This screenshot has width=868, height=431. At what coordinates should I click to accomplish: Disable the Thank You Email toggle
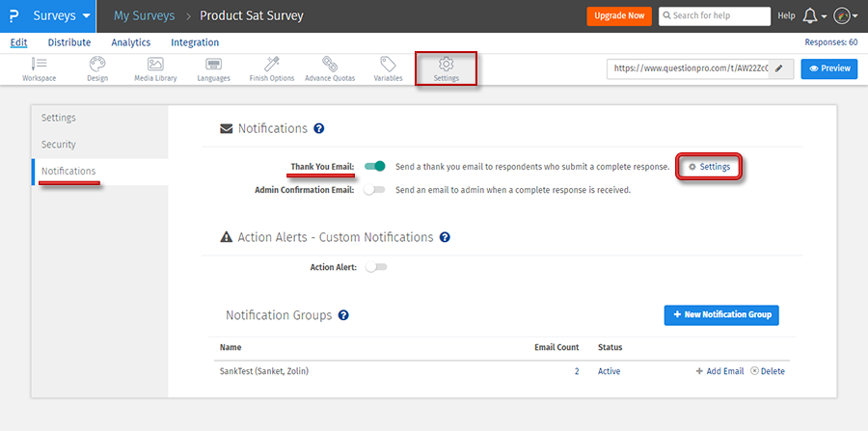coord(375,167)
